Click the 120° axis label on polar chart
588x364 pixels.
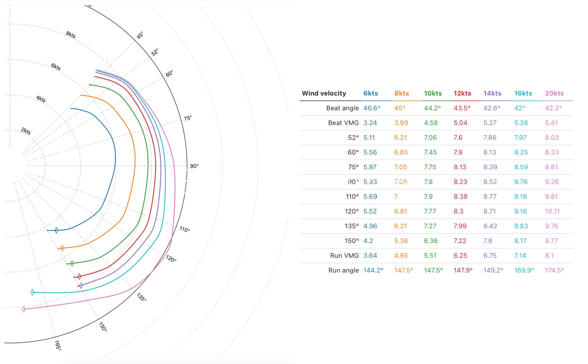[171, 259]
